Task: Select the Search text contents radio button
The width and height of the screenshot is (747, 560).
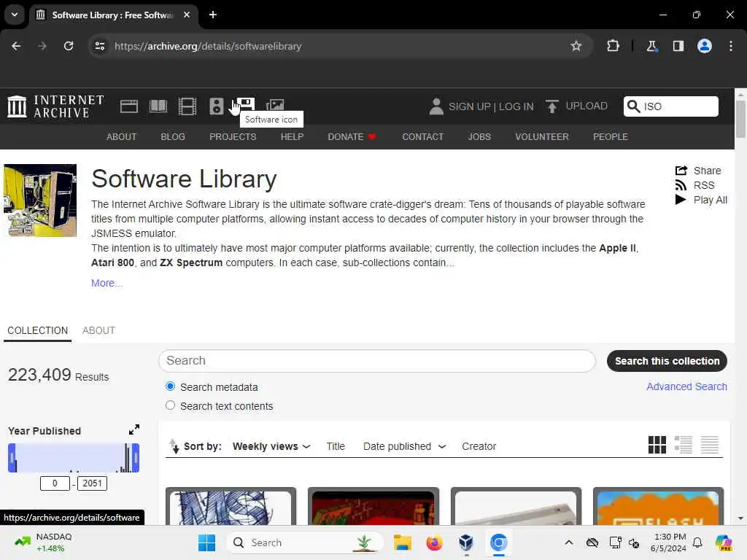Action: pyautogui.click(x=170, y=405)
